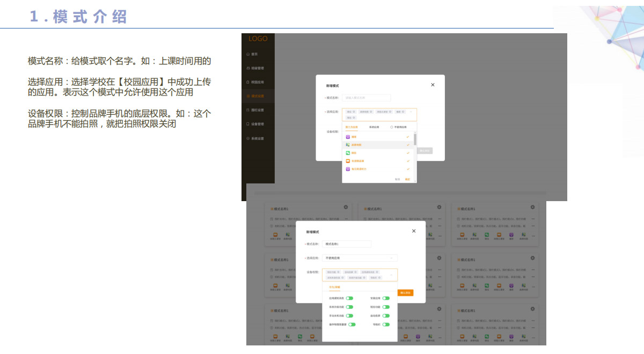Click the empty 模式名称 input field
Viewport: 644px width, 354px height.
(366, 98)
